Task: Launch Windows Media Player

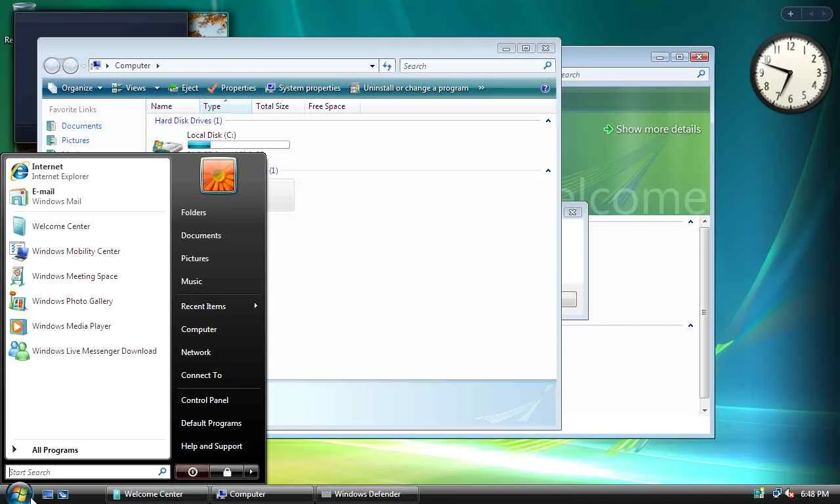Action: pos(88,326)
